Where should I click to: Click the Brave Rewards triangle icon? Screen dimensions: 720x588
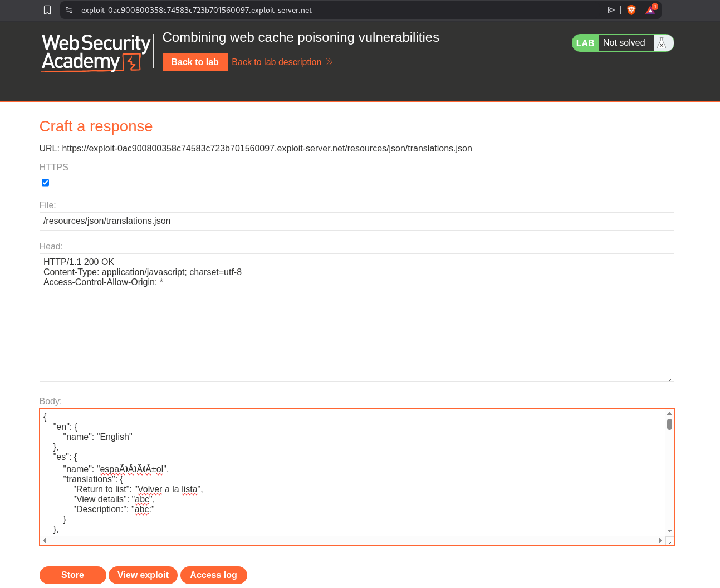[x=650, y=10]
